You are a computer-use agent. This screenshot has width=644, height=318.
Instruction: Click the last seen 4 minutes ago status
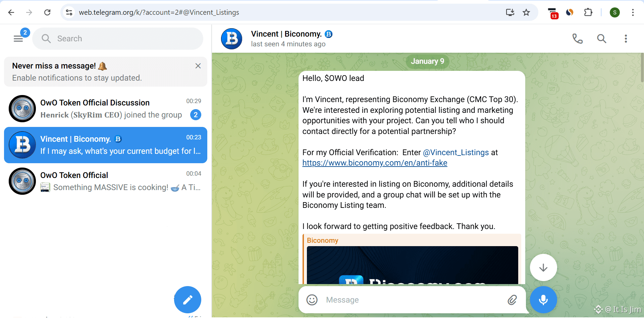pos(288,44)
